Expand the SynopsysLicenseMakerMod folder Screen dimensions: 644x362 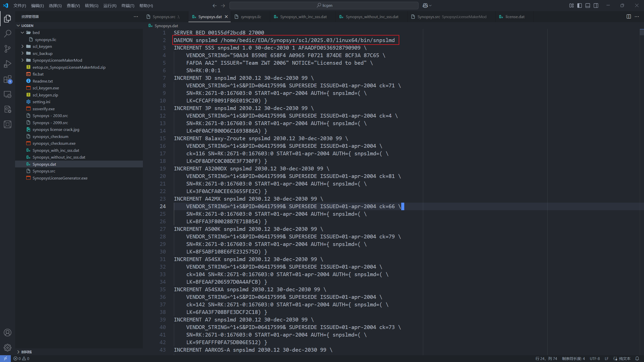point(57,60)
